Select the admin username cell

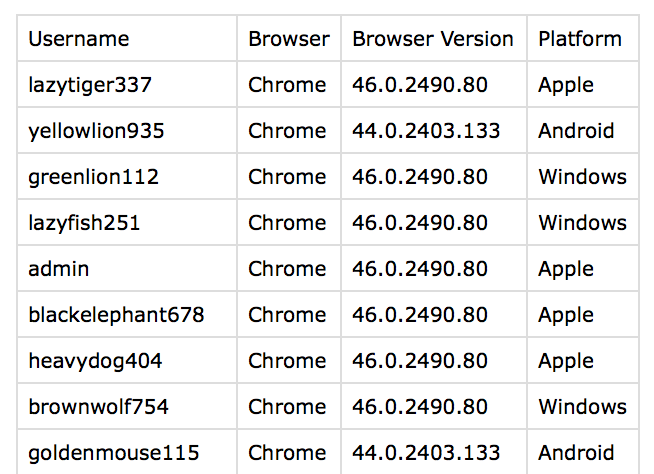pyautogui.click(x=127, y=268)
